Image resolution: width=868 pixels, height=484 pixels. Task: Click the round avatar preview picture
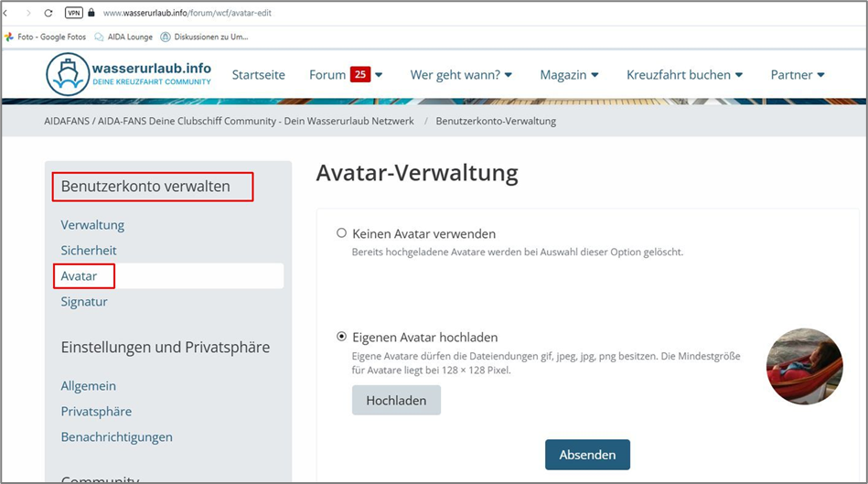pos(804,366)
